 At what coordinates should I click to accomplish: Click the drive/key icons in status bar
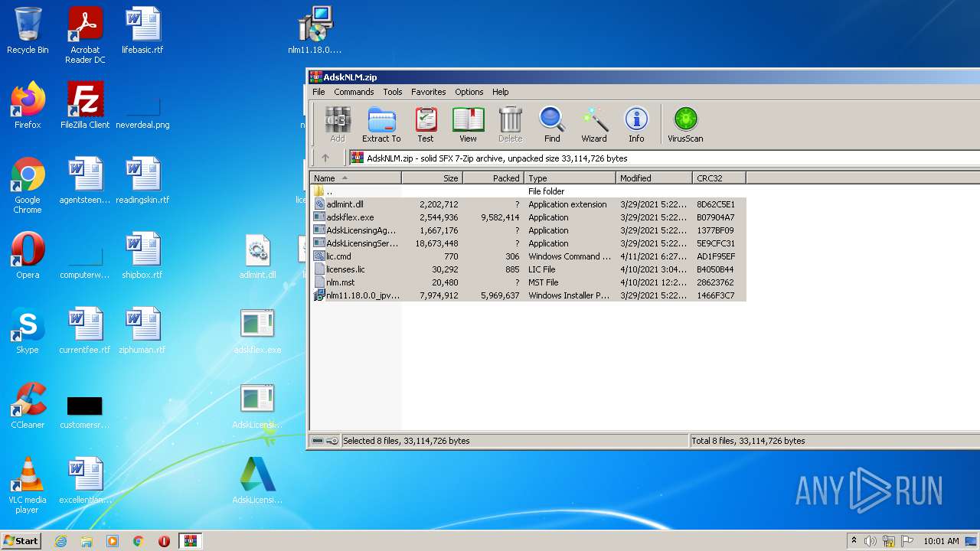pyautogui.click(x=325, y=441)
